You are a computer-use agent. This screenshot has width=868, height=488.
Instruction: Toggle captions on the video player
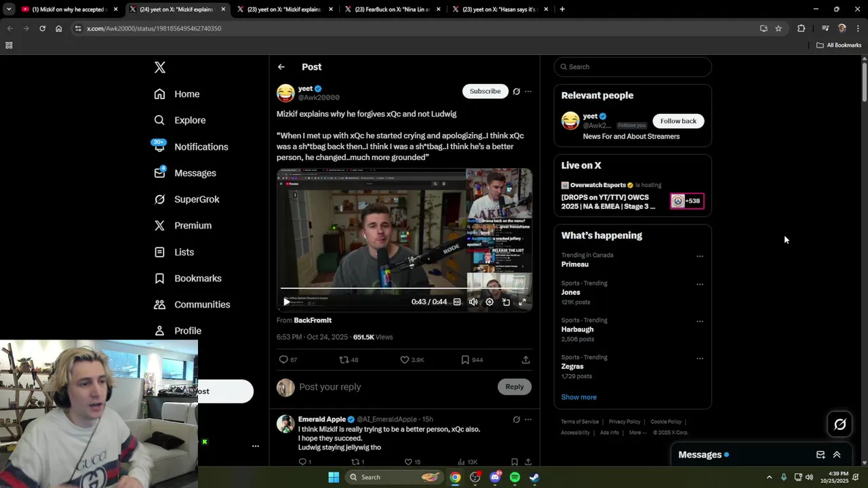(x=457, y=302)
